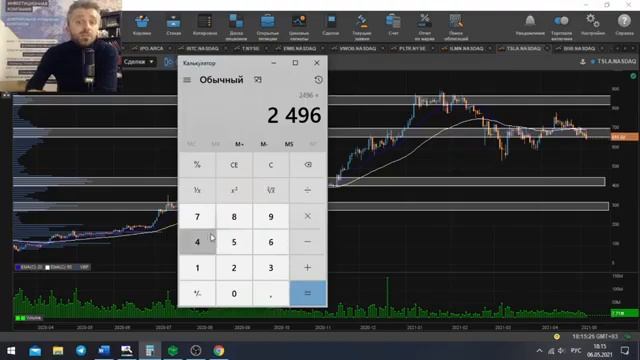Click the x² square key
640x360 pixels.
point(234,190)
